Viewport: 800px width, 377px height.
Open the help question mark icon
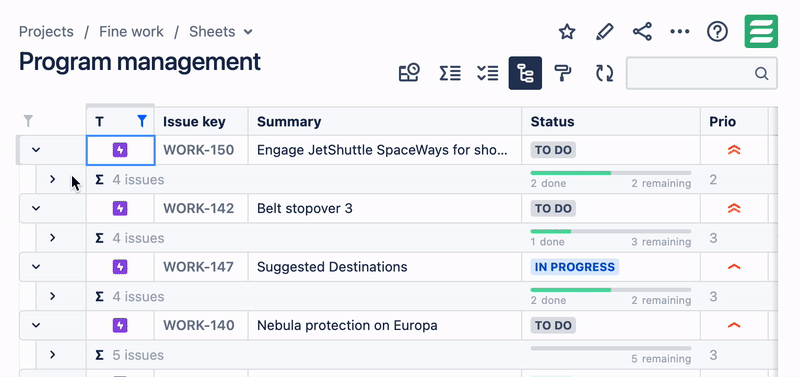(x=717, y=32)
